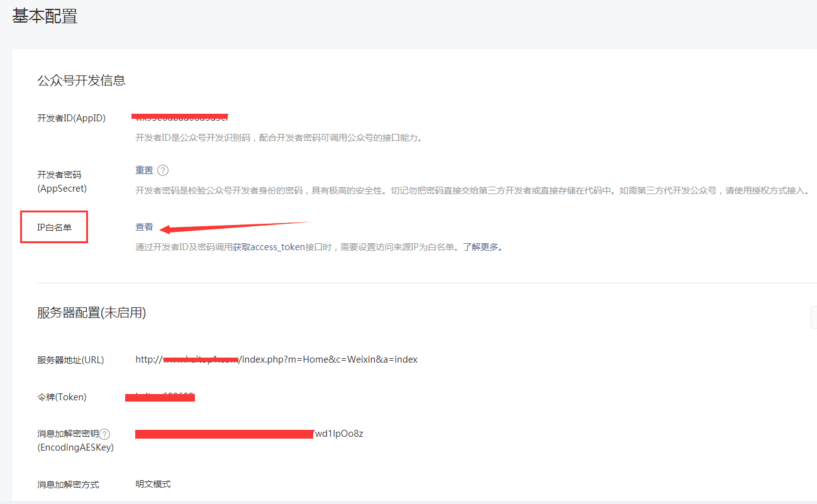The width and height of the screenshot is (817, 504).
Task: Click the 基本配置 page title
Action: tap(45, 17)
